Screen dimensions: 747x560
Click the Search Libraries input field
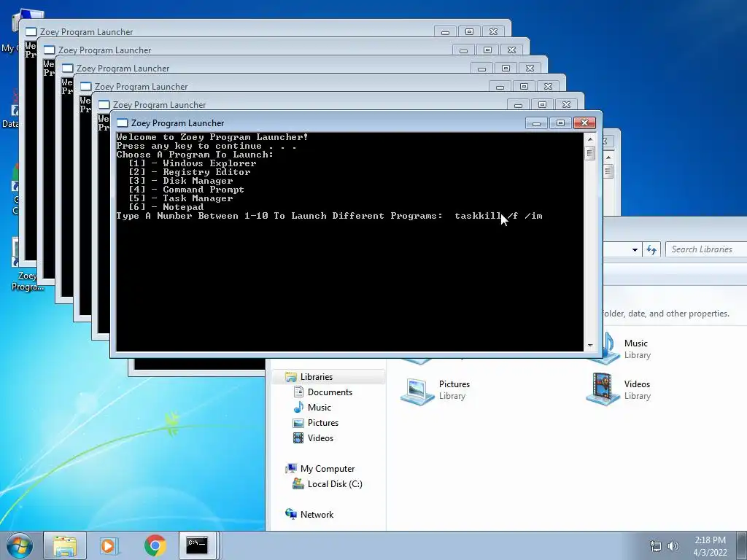[x=706, y=249]
